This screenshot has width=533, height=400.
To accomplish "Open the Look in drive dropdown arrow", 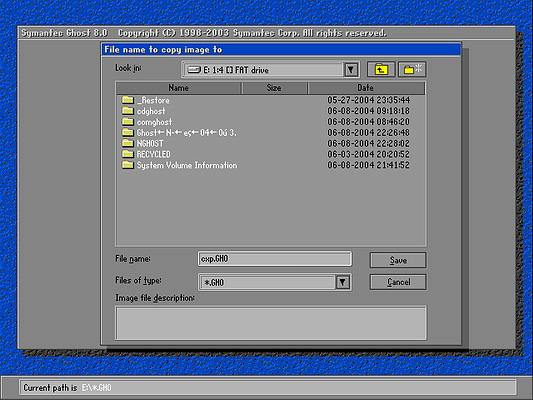I will 351,70.
